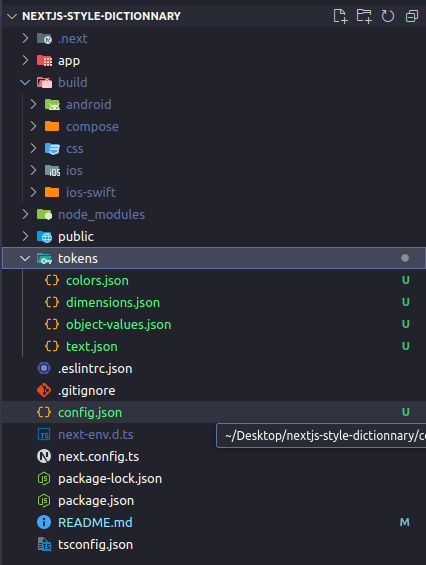Expand the public folder chevron
This screenshot has height=565, width=426.
(x=25, y=236)
